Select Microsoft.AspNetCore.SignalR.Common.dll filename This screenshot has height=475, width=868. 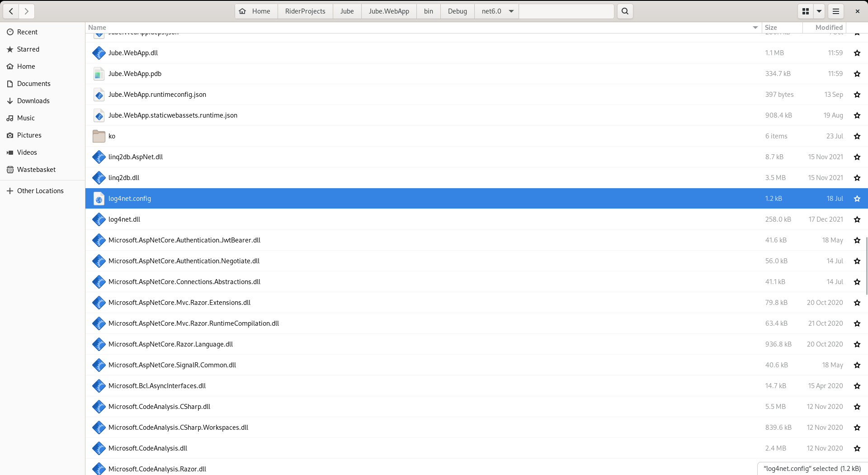click(x=172, y=365)
